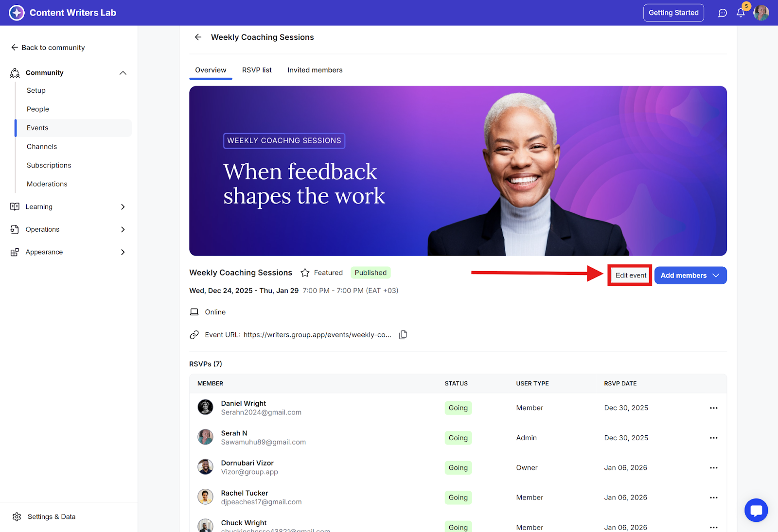Click the MEMBER column header
The image size is (778, 532).
210,384
